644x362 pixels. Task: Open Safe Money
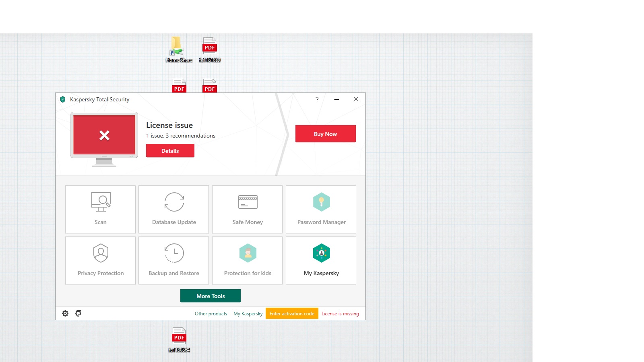[x=248, y=209]
